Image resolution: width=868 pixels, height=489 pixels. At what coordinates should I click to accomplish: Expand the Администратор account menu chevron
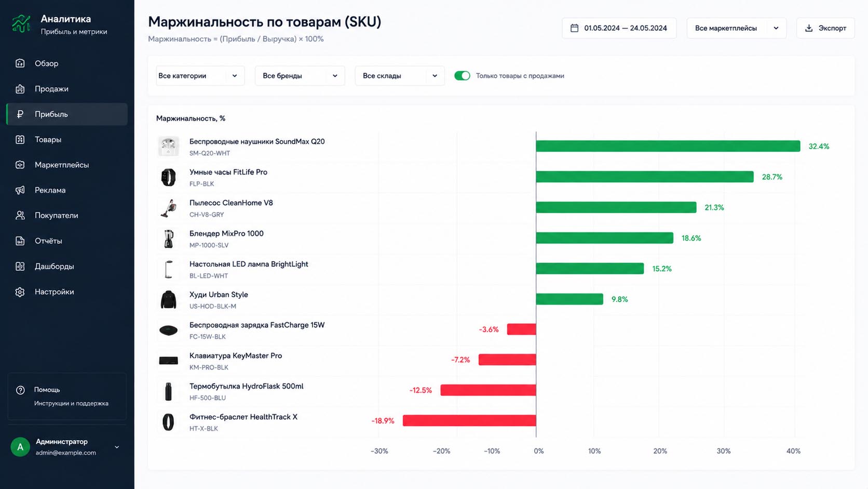point(117,447)
